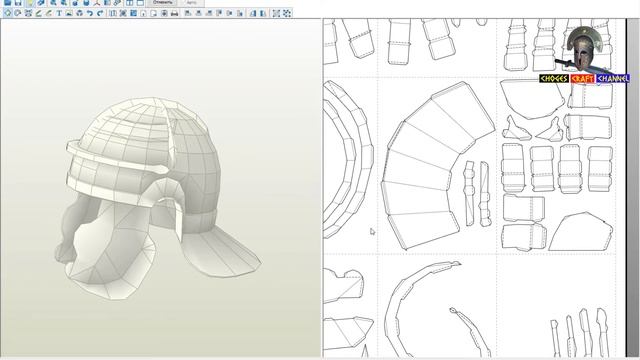Viewport: 640px width, 360px height.
Task: Click the red three-axis icon in top toolbar
Action: pyautogui.click(x=98, y=2)
